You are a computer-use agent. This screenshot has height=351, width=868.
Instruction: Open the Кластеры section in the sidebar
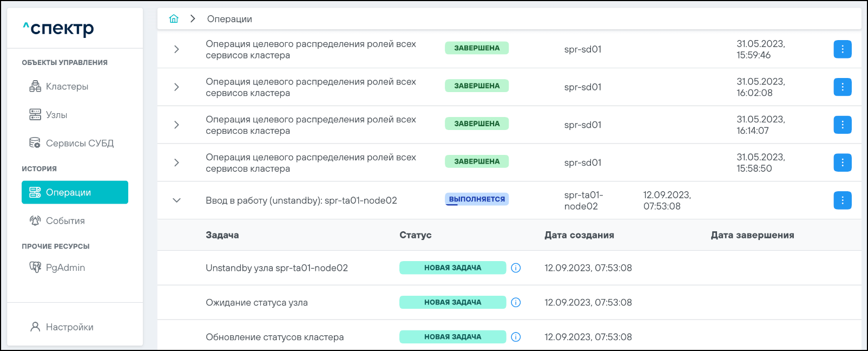(x=67, y=87)
